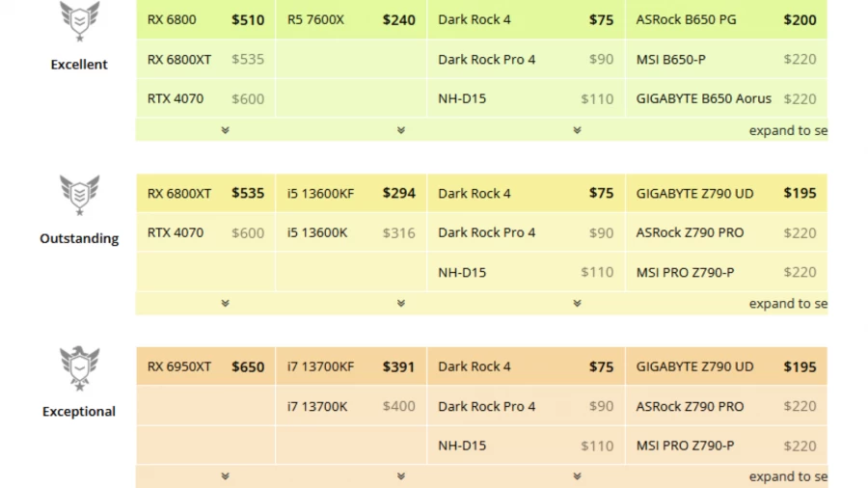Viewport: 868px width, 488px height.
Task: Expand the Outstanding tier CPU list
Action: coord(401,303)
